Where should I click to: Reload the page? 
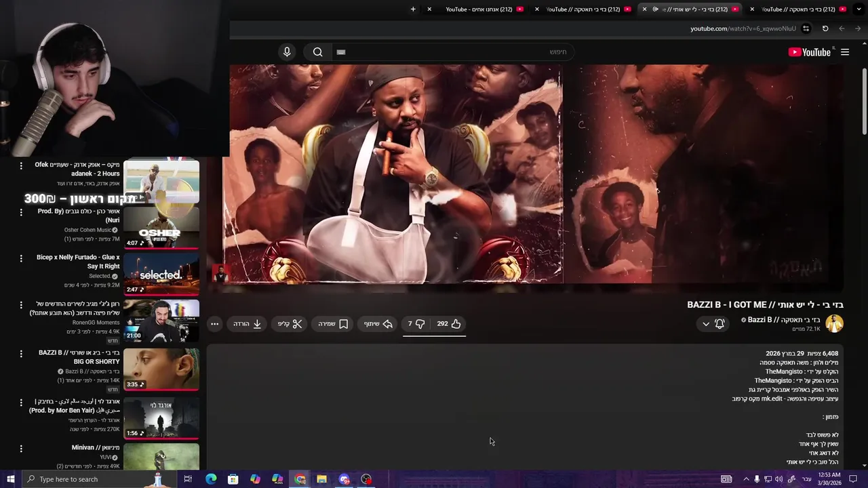825,28
